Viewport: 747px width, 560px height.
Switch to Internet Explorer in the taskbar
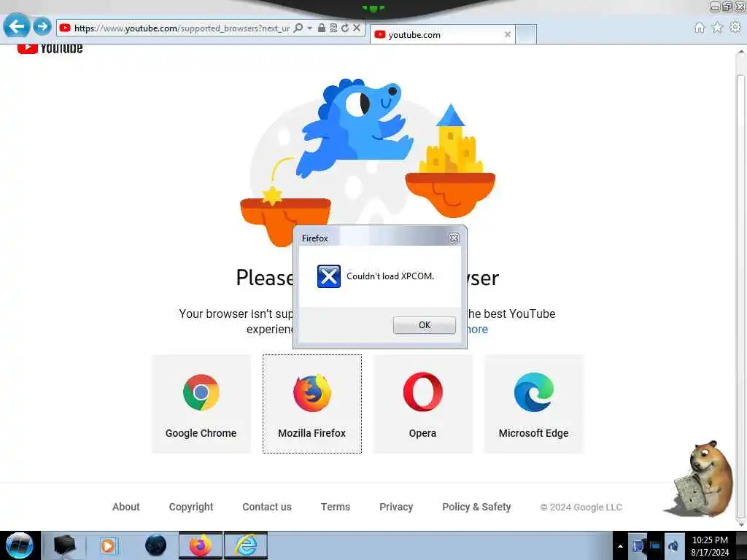(x=246, y=545)
